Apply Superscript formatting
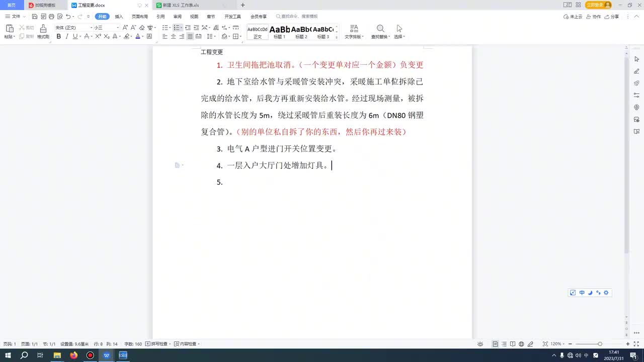The height and width of the screenshot is (362, 644). point(99,37)
